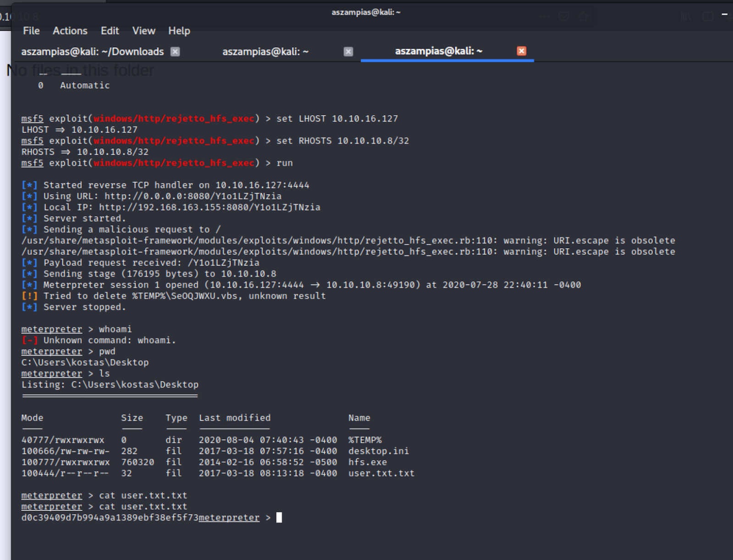Toggle the browser sidebar icon

coord(708,17)
